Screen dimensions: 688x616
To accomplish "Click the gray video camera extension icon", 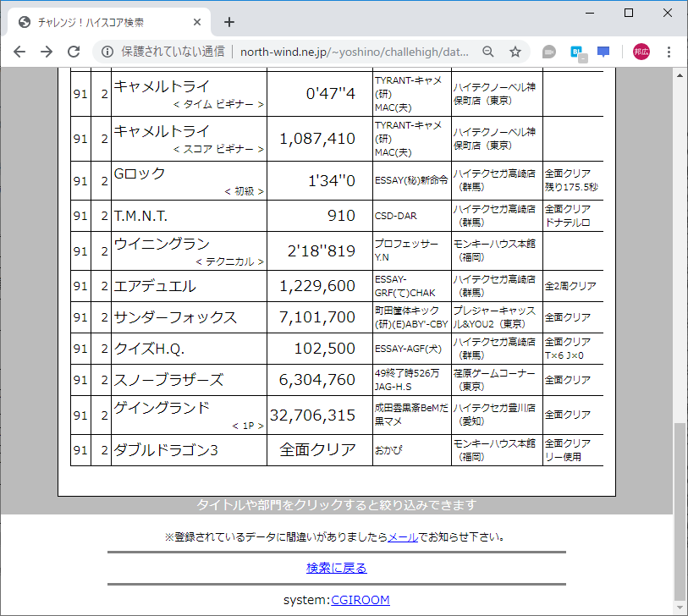I will [548, 51].
